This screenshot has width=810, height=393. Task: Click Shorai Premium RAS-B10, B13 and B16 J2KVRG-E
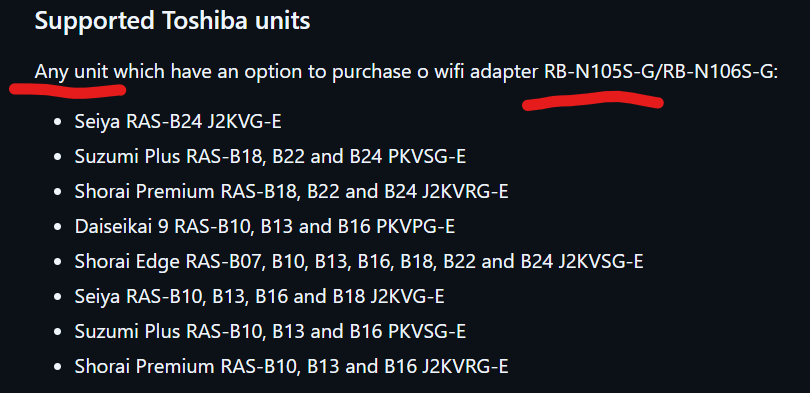[291, 366]
